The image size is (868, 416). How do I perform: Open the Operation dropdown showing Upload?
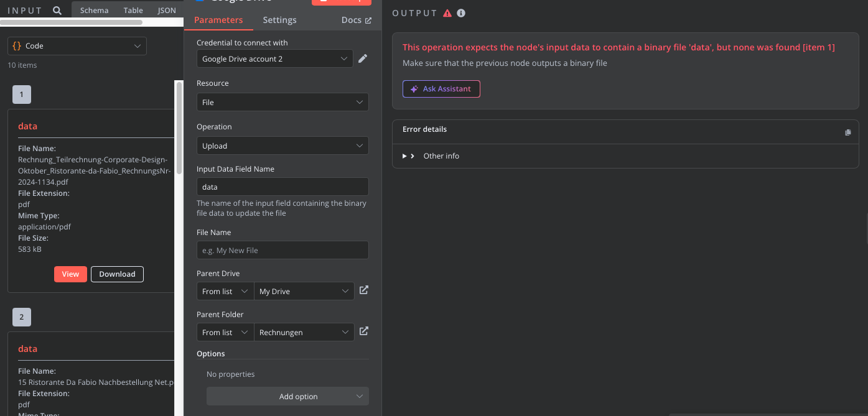click(x=282, y=146)
